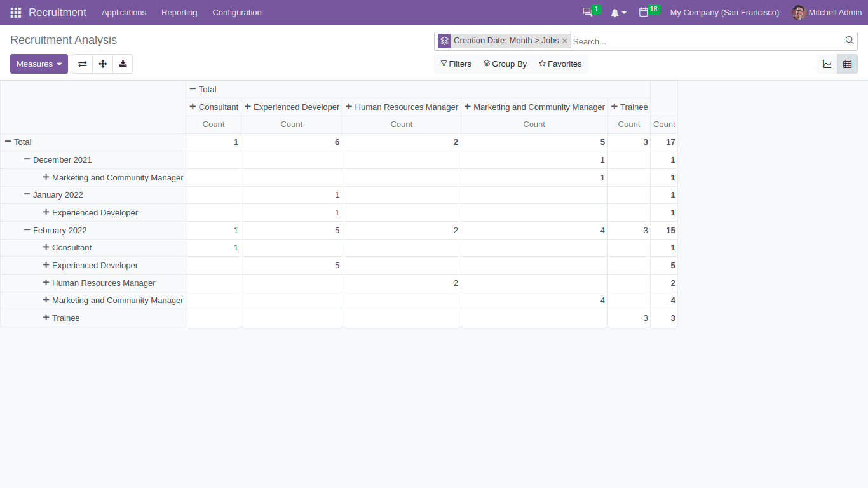
Task: Open the Reporting menu
Action: click(179, 12)
